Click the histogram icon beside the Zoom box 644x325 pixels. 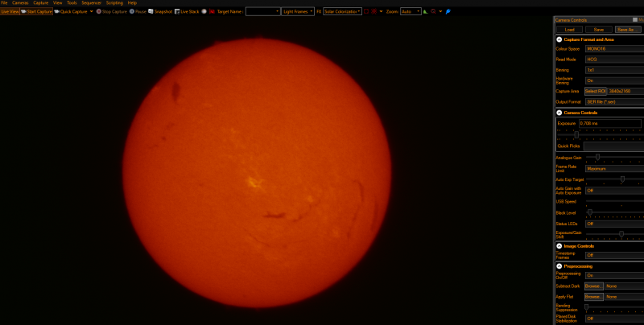(x=426, y=11)
